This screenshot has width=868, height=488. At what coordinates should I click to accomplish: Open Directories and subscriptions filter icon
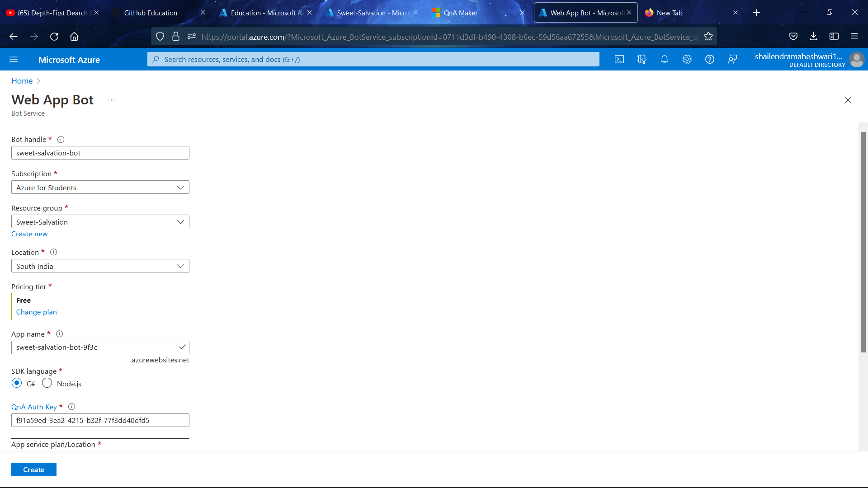(x=642, y=59)
